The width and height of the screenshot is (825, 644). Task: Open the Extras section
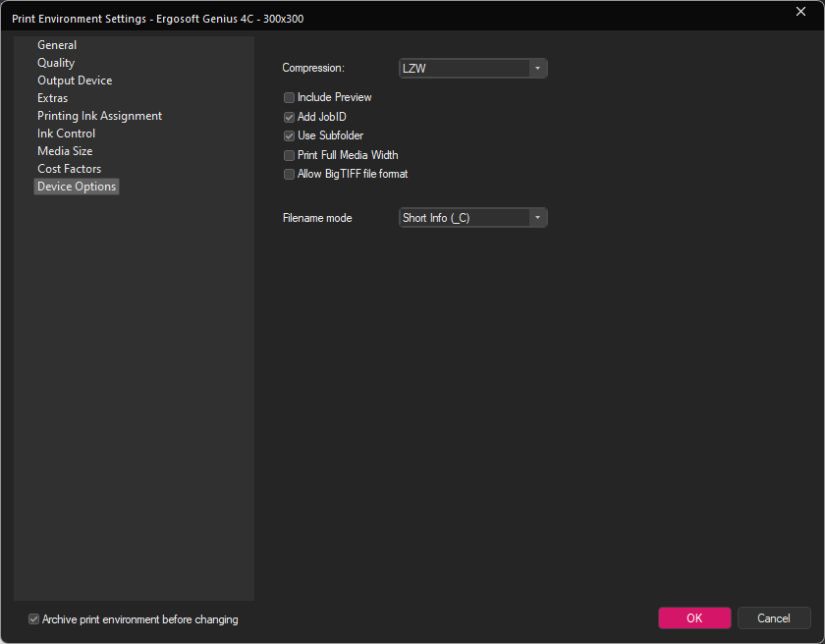click(x=53, y=98)
